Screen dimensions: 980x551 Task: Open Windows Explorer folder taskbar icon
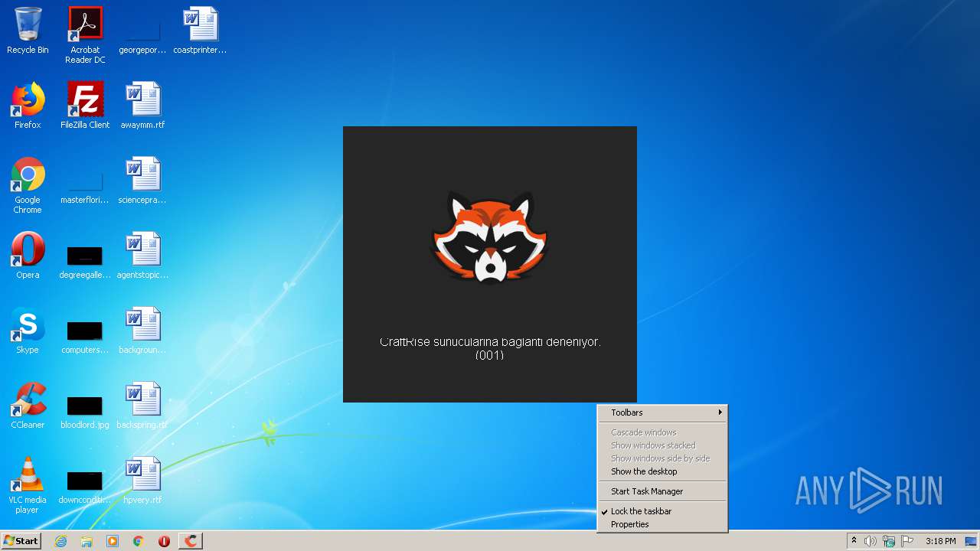[x=87, y=541]
